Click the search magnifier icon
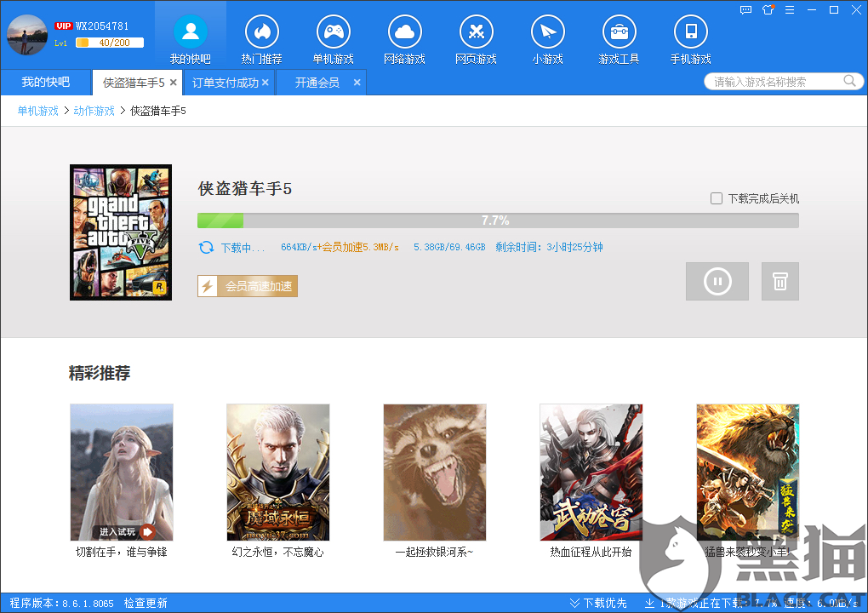The width and height of the screenshot is (868, 613). click(849, 81)
